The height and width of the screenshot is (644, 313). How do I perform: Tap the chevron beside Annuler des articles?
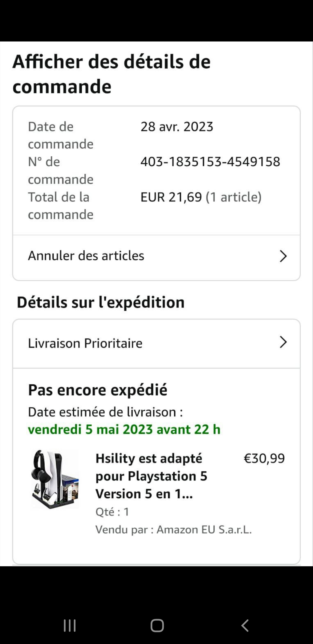pos(283,256)
